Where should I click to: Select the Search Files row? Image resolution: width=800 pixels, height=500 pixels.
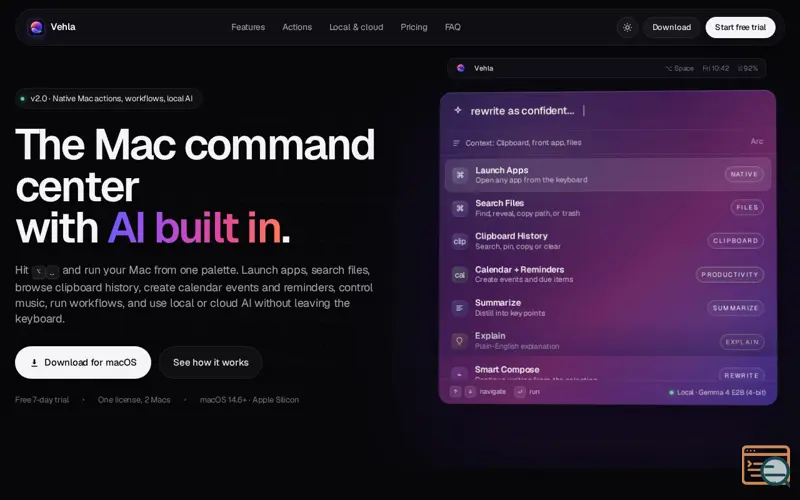(x=608, y=208)
